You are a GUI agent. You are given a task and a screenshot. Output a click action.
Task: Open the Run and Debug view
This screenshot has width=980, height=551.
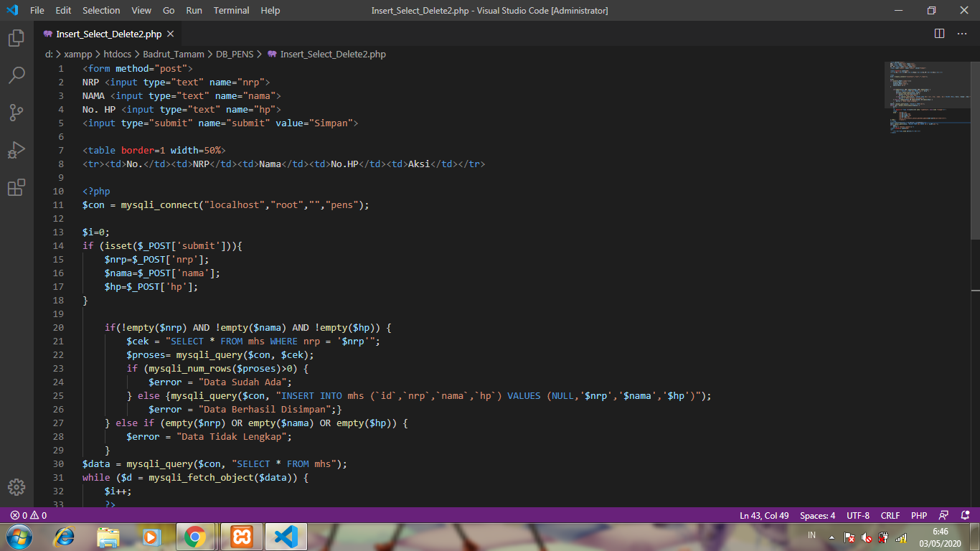click(x=17, y=150)
